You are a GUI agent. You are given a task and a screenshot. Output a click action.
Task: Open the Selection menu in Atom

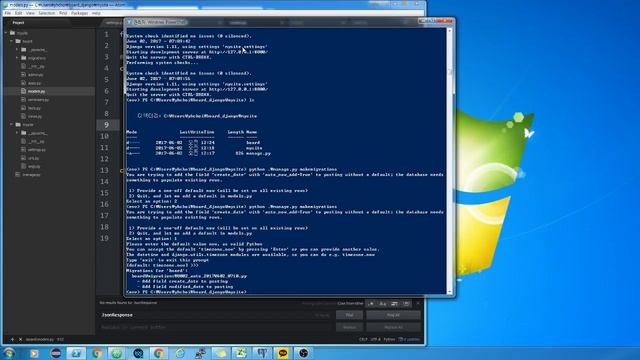pos(47,13)
